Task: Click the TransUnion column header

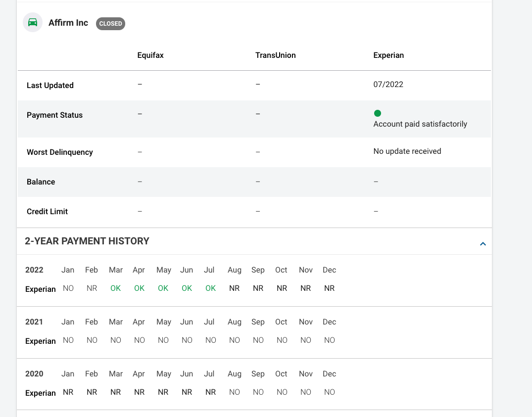Action: pyautogui.click(x=276, y=55)
